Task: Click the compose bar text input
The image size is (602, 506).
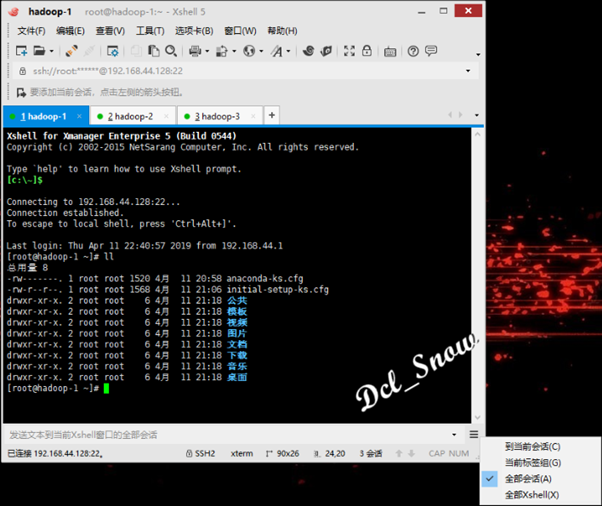Action: coord(228,435)
